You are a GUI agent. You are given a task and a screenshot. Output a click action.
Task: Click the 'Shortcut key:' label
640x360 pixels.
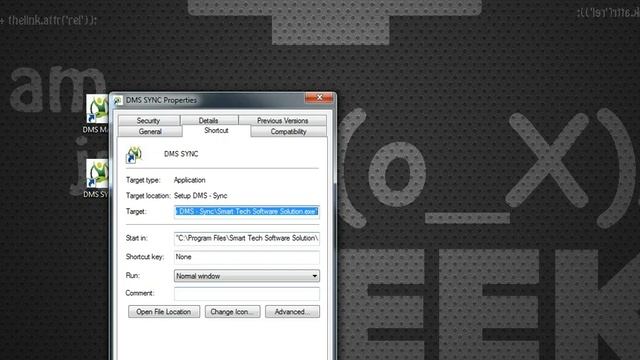[x=144, y=257]
